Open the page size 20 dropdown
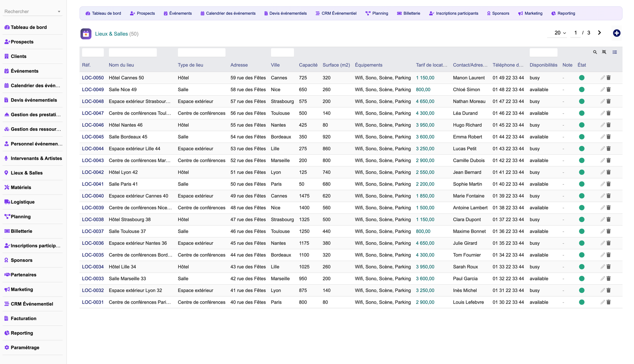634x364 pixels. [x=560, y=33]
